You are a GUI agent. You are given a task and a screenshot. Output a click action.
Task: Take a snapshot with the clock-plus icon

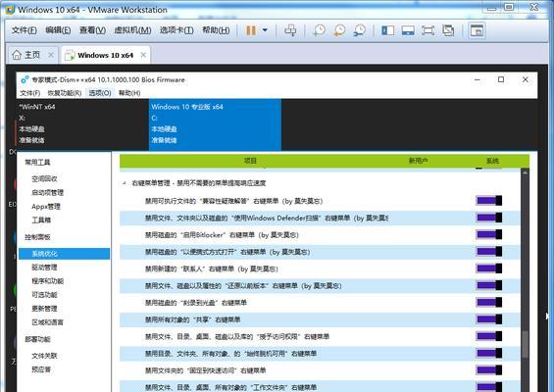[x=320, y=30]
